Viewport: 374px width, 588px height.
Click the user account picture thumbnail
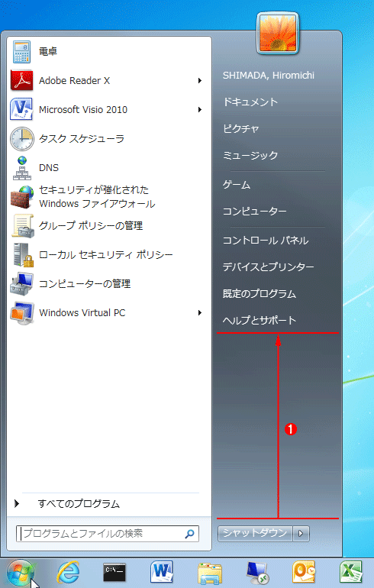pyautogui.click(x=278, y=34)
